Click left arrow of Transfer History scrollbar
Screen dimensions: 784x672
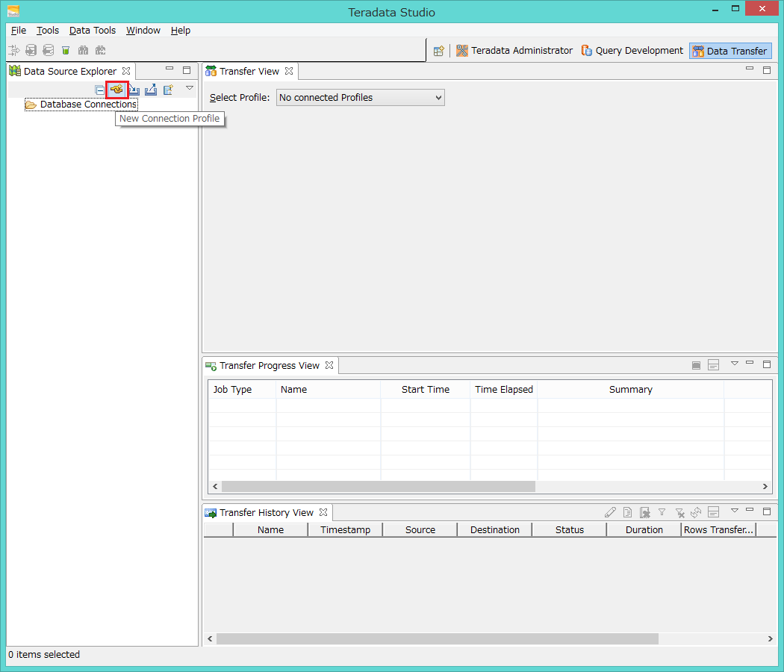pos(210,638)
